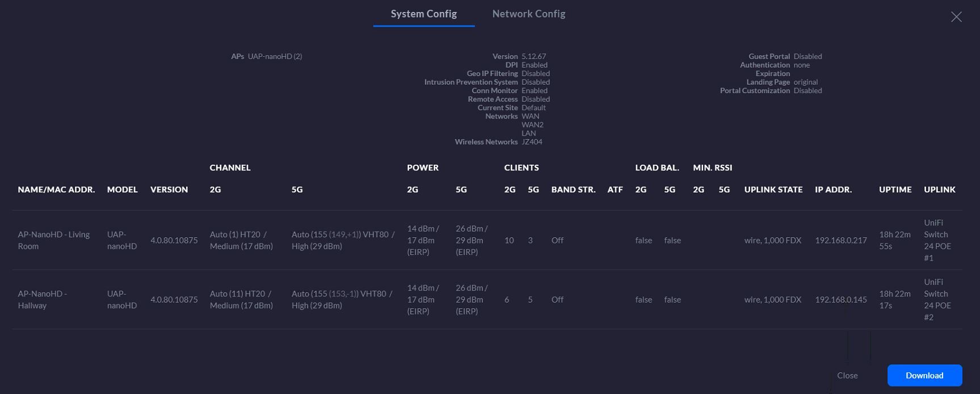This screenshot has width=980, height=394.
Task: Click the IP ADDR. column header
Action: tap(833, 190)
